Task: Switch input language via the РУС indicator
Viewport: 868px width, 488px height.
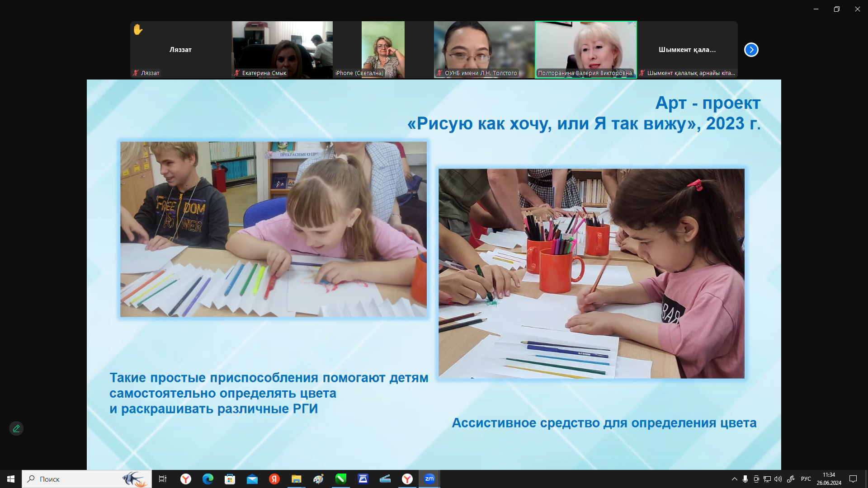Action: pos(806,479)
